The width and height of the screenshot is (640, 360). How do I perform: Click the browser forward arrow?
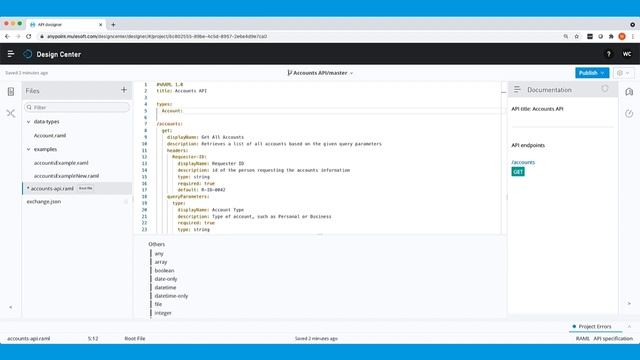[x=18, y=36]
